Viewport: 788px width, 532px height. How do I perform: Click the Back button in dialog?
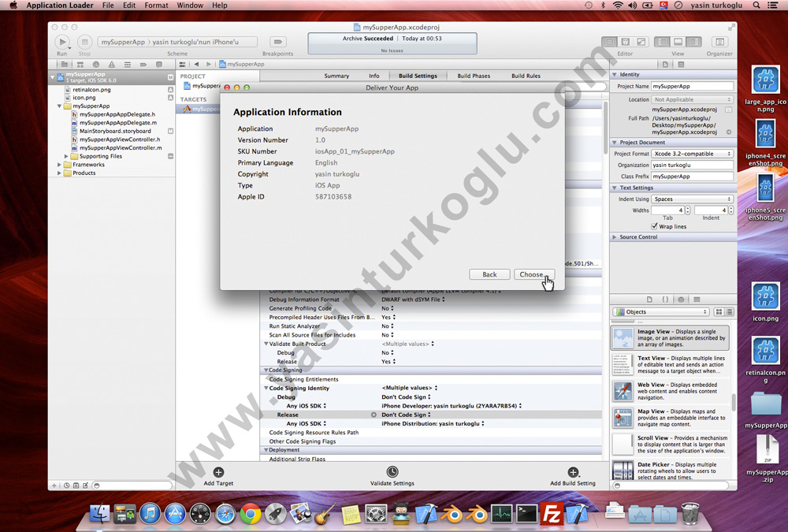[489, 274]
